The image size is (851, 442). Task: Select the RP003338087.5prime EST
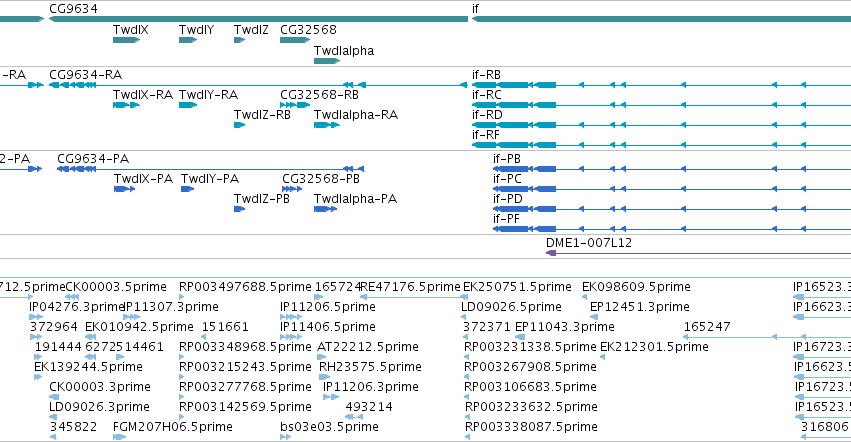[x=467, y=437]
